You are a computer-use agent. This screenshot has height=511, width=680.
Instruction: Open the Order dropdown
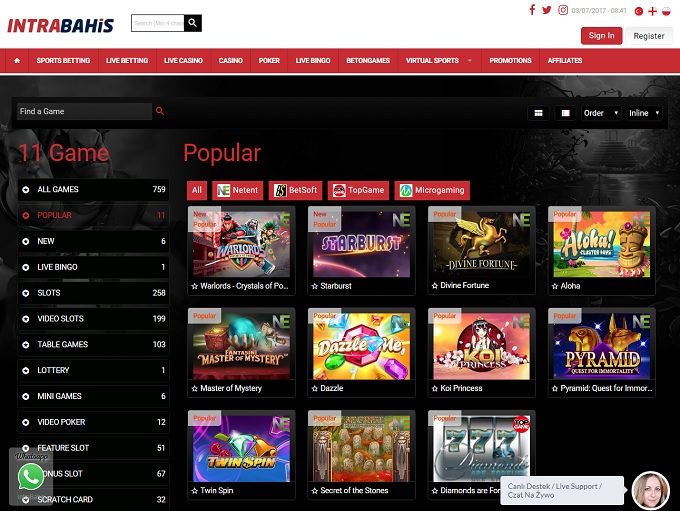(x=601, y=113)
